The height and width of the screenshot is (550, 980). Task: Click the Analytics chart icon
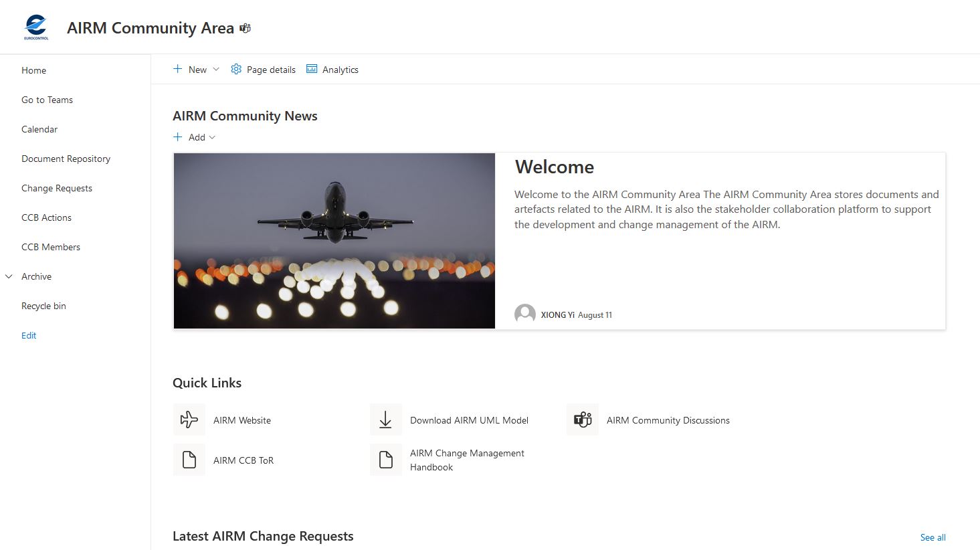[312, 69]
